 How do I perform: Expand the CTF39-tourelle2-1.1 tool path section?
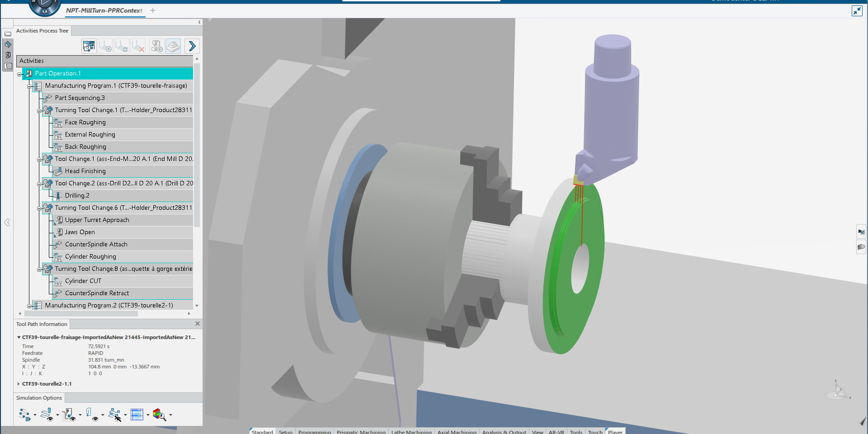click(x=19, y=384)
